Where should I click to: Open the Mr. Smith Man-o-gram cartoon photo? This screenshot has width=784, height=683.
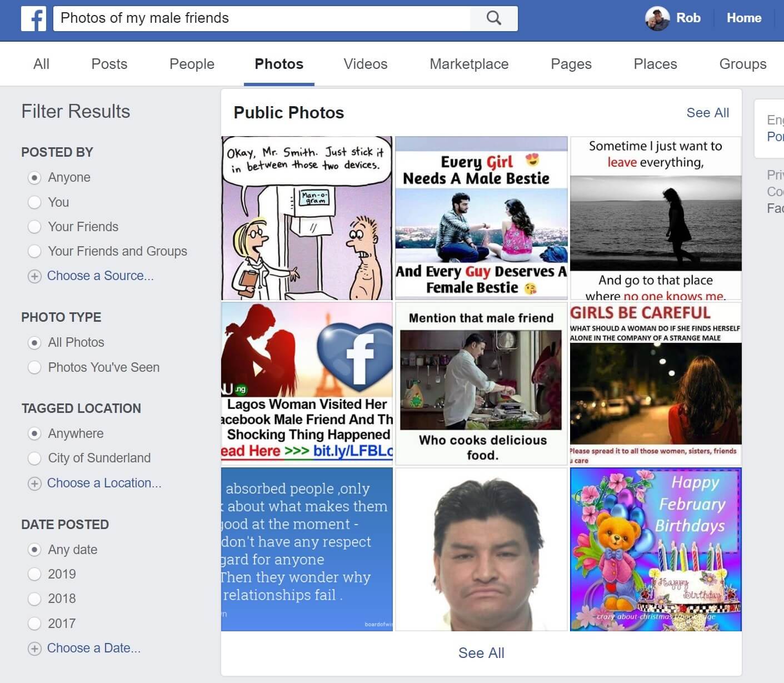pyautogui.click(x=307, y=218)
